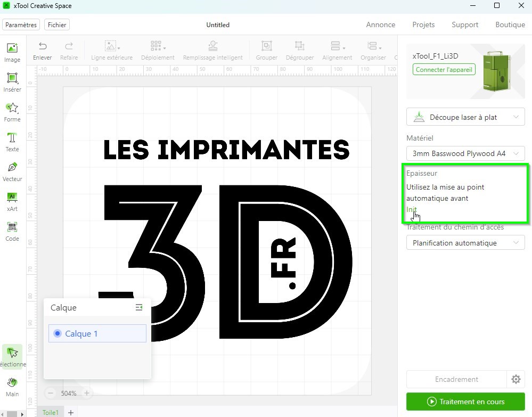Image resolution: width=532 pixels, height=417 pixels.
Task: Select the Texte tool
Action: [x=12, y=142]
